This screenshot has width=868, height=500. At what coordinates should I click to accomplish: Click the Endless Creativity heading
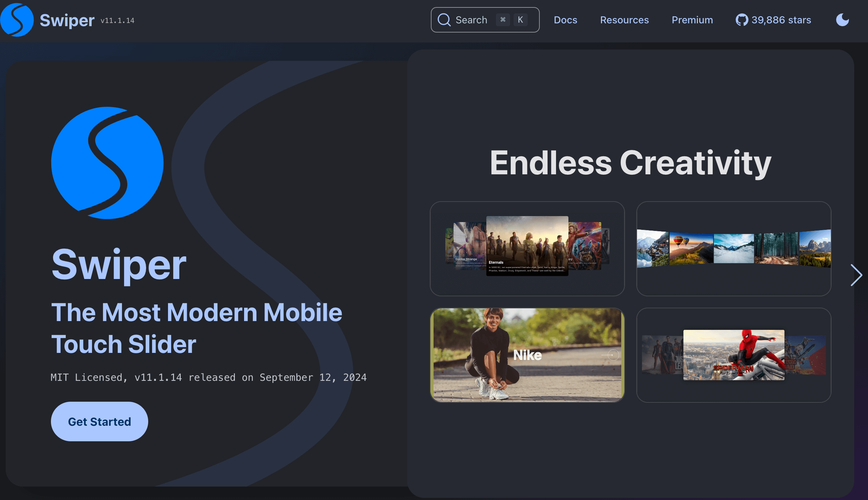pyautogui.click(x=630, y=163)
